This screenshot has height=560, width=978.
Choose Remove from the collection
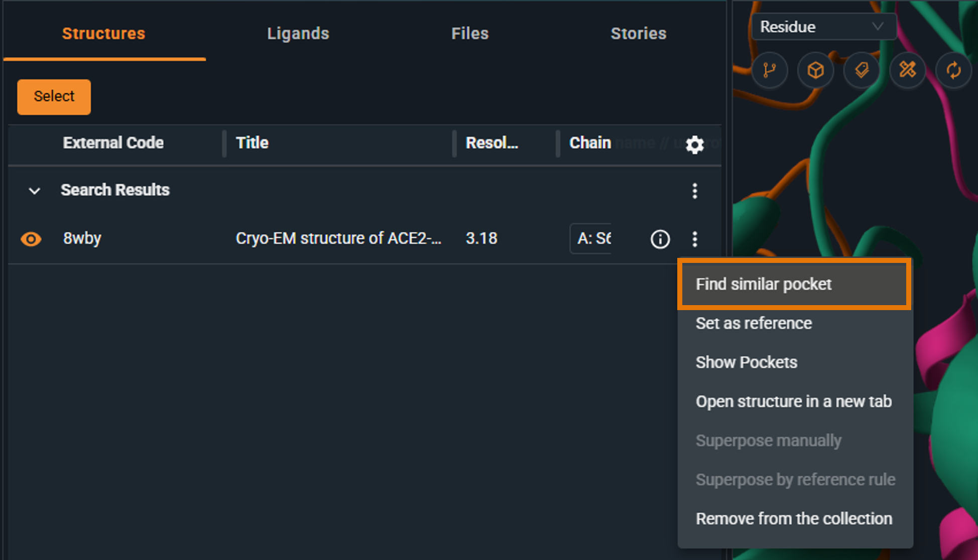794,518
